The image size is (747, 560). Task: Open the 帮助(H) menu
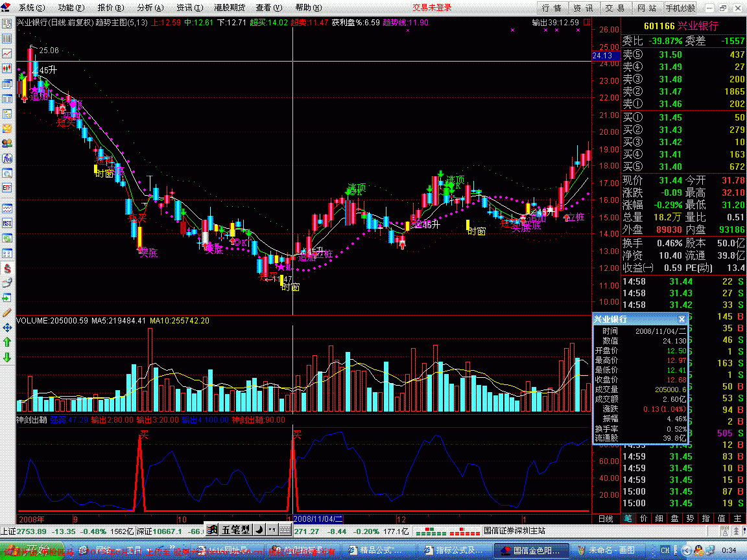click(x=308, y=8)
